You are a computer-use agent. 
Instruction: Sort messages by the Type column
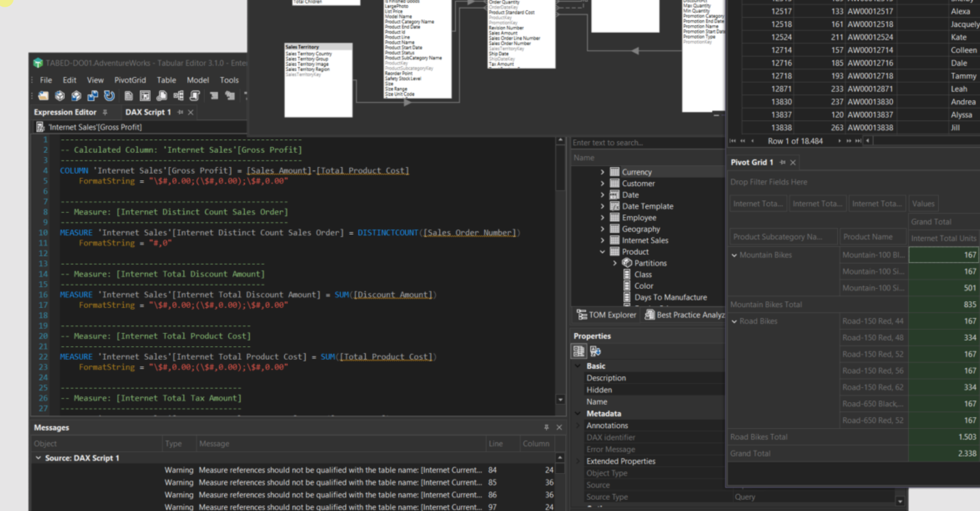(179, 444)
